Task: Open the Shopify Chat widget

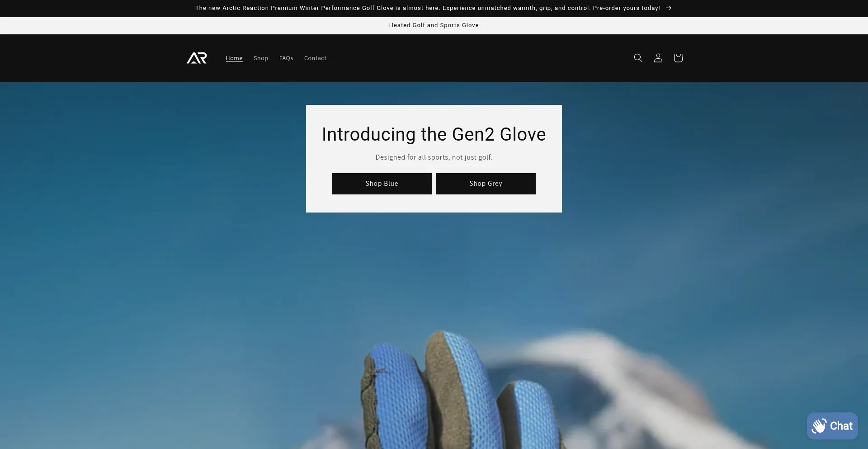Action: click(832, 425)
